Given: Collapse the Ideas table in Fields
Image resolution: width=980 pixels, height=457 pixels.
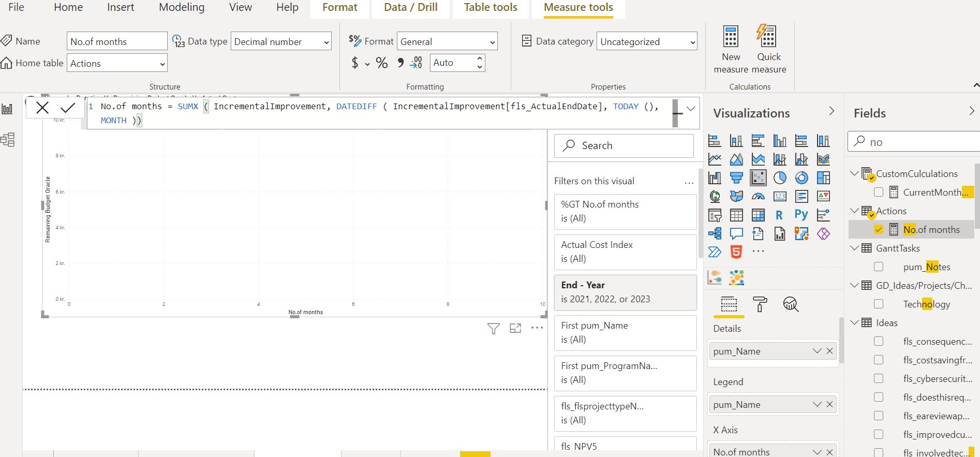Looking at the screenshot, I should pyautogui.click(x=855, y=322).
